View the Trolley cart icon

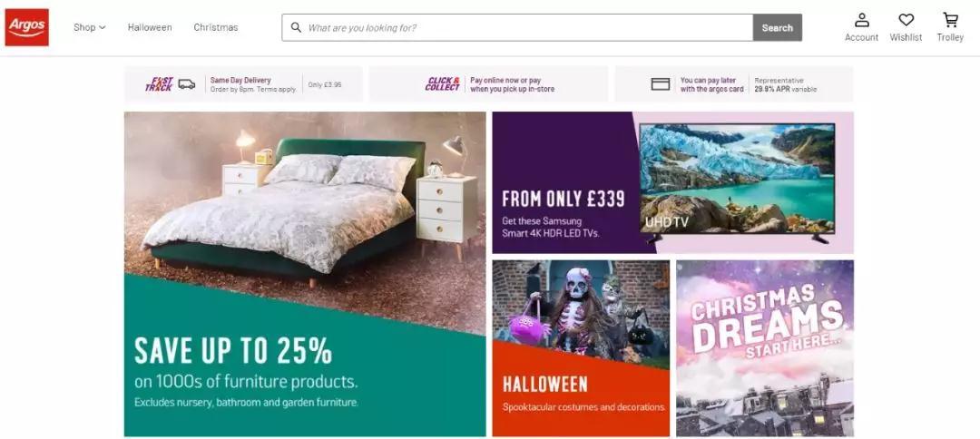tap(950, 21)
